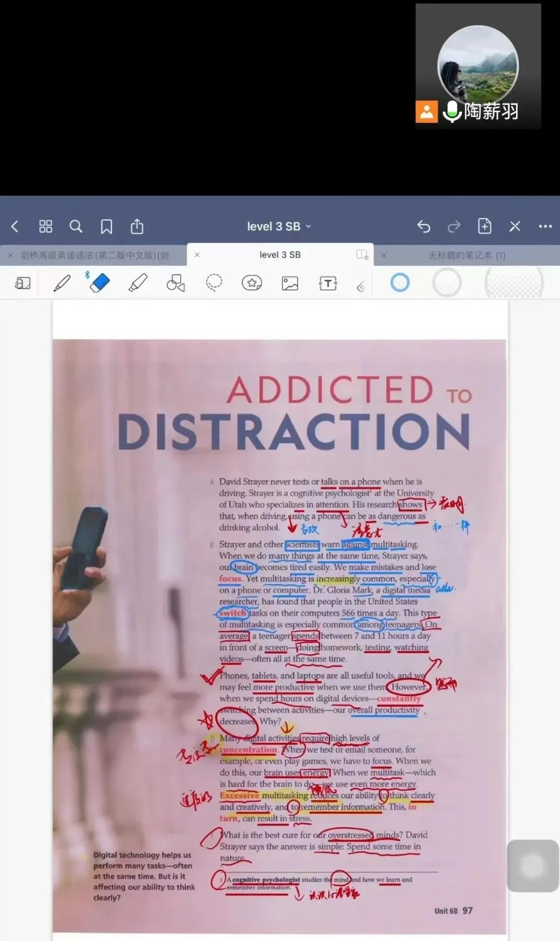560x941 pixels.
Task: Open the search tool in the top bar
Action: coord(76,226)
